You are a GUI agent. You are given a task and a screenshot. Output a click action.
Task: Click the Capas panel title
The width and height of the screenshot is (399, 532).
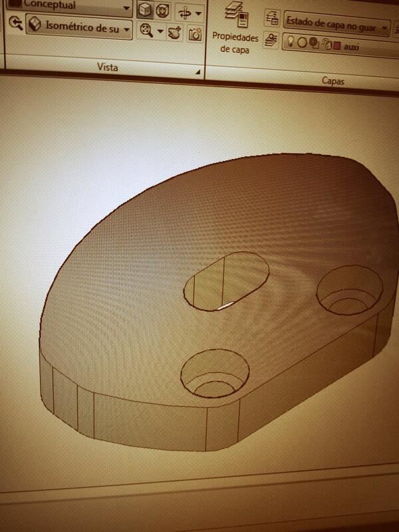[332, 81]
